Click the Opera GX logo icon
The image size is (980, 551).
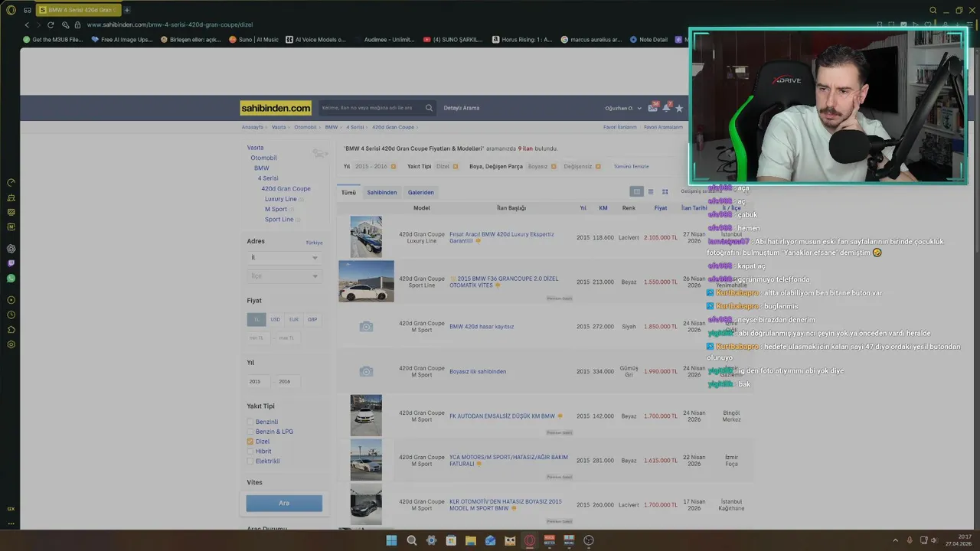pos(11,10)
